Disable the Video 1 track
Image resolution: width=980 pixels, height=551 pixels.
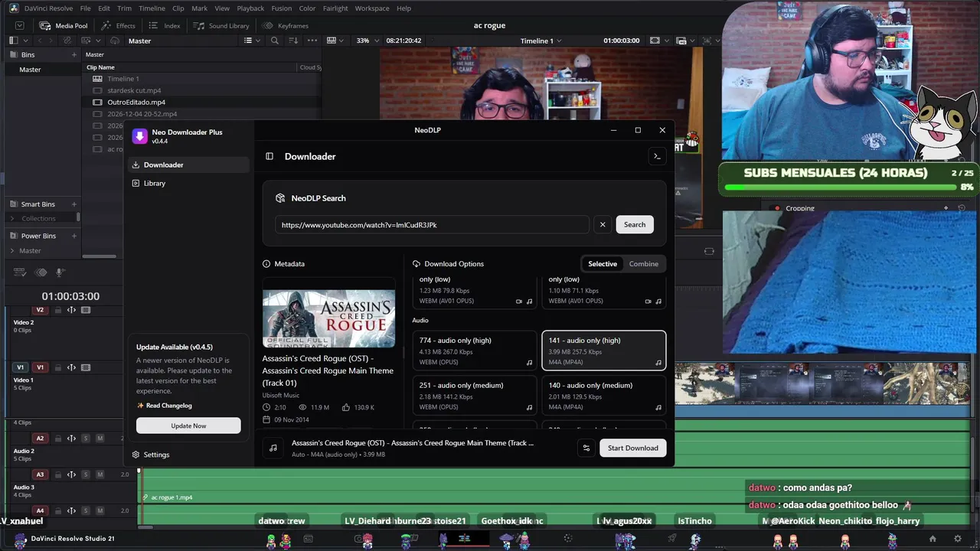click(86, 367)
